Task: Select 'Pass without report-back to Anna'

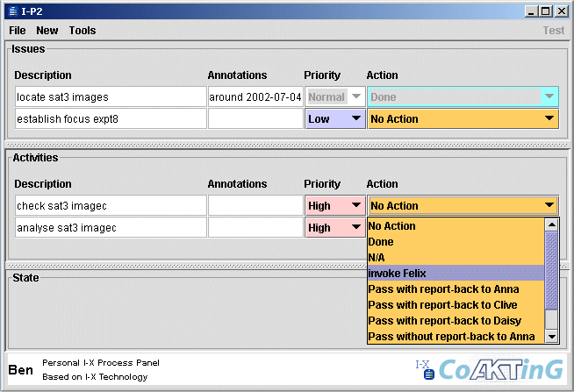Action: point(456,337)
